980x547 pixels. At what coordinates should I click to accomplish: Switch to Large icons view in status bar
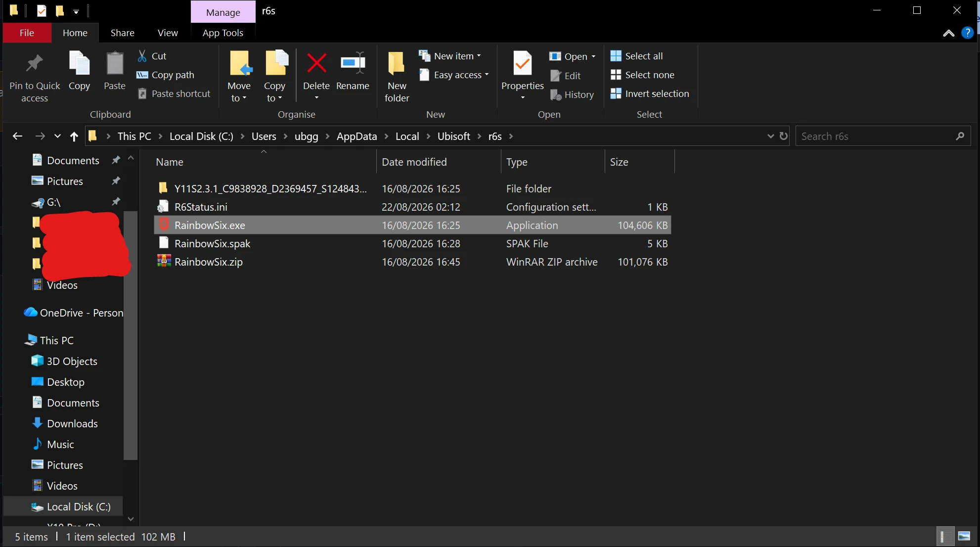pyautogui.click(x=964, y=536)
